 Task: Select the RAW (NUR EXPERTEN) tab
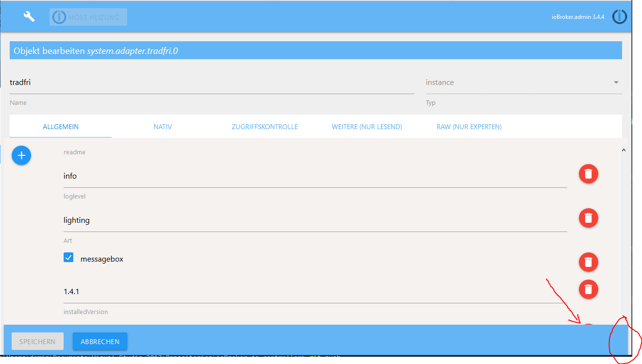click(469, 126)
